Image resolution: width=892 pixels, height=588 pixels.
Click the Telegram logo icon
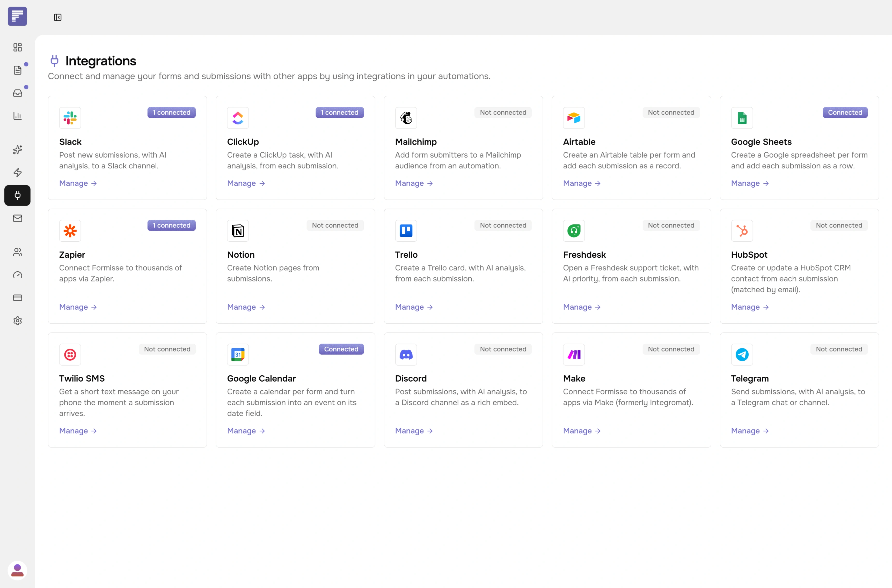tap(742, 355)
